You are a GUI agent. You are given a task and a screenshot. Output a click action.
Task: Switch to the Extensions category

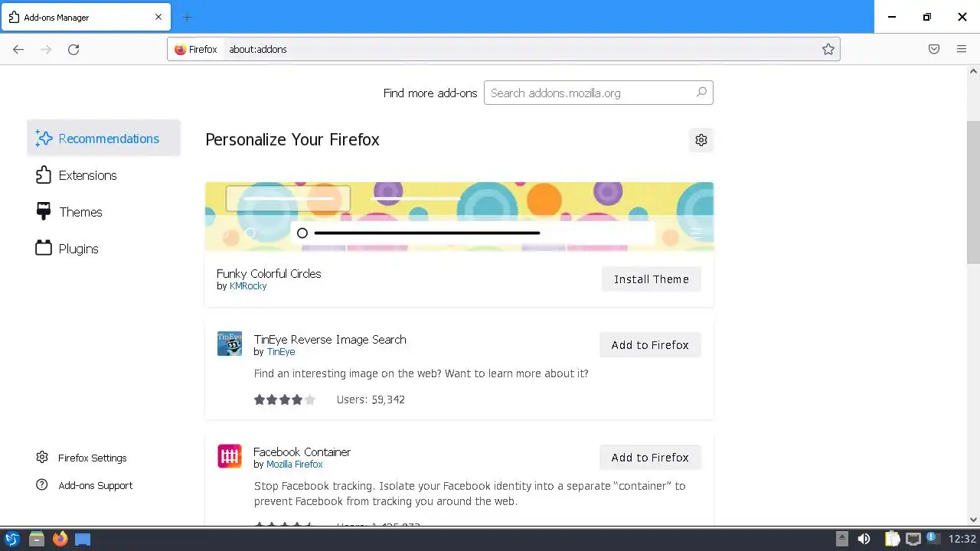pyautogui.click(x=104, y=175)
